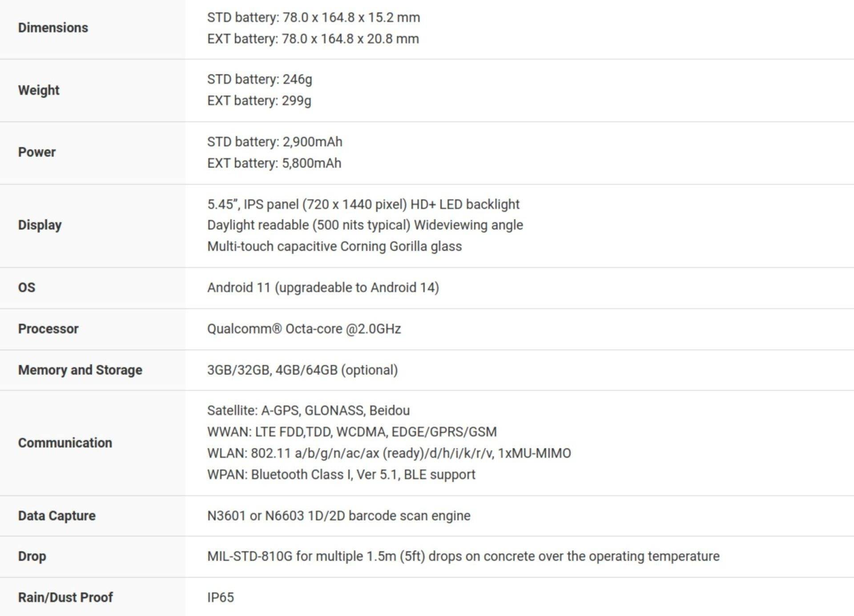Viewport: 854px width, 616px height.
Task: Click the IP65 rating value
Action: coord(221,597)
